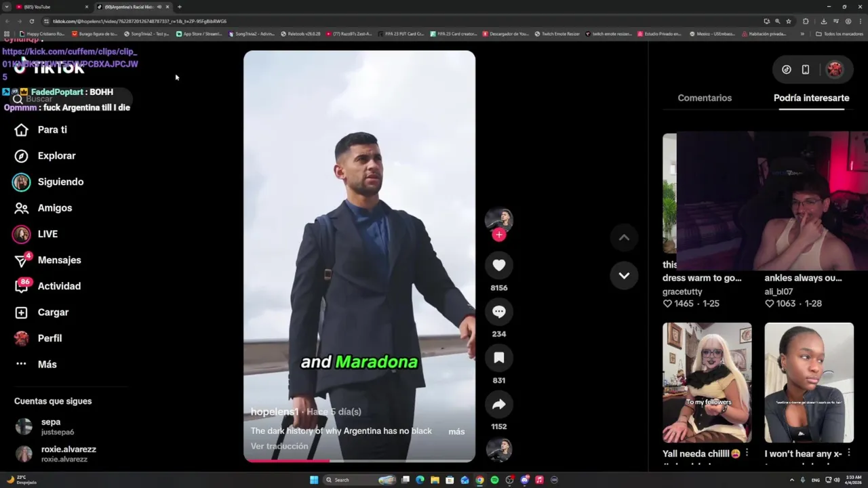
Task: Click 'Ver traducción' under the caption
Action: 279,446
